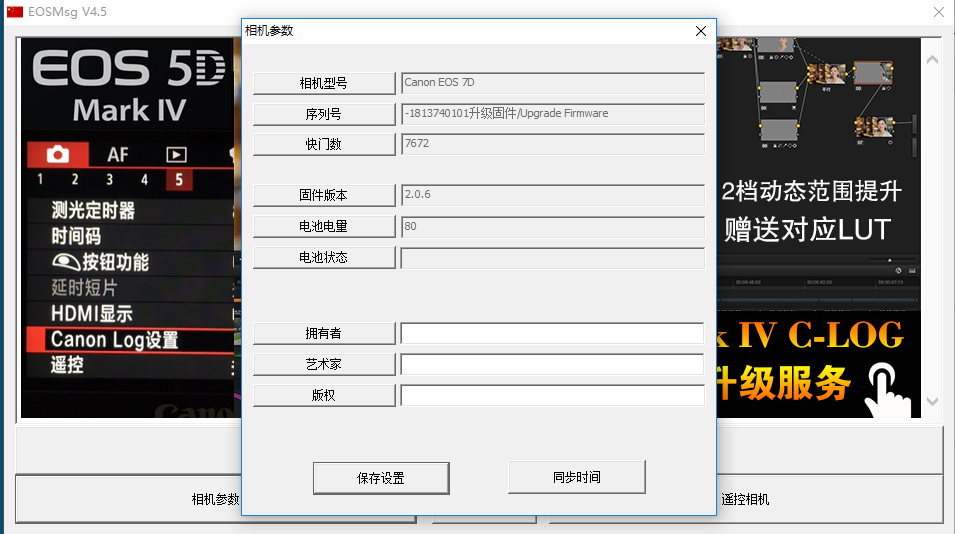Click the 电池状态 button

coord(324,258)
